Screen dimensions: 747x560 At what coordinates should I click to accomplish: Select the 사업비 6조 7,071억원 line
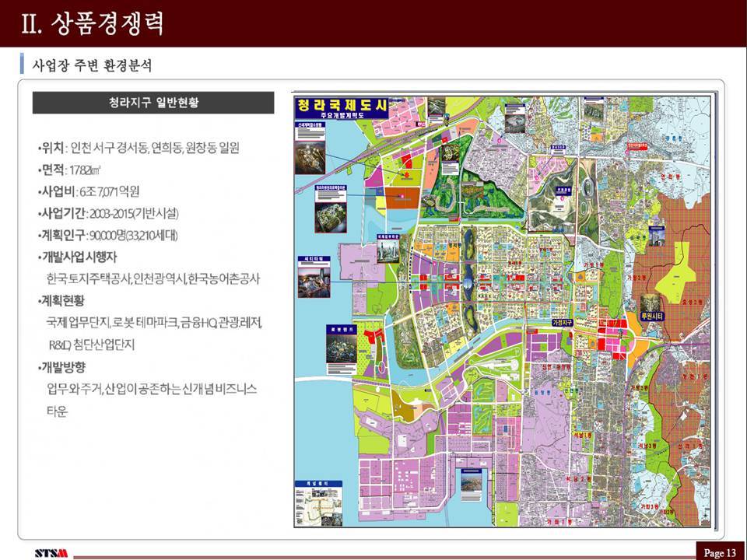pyautogui.click(x=89, y=192)
